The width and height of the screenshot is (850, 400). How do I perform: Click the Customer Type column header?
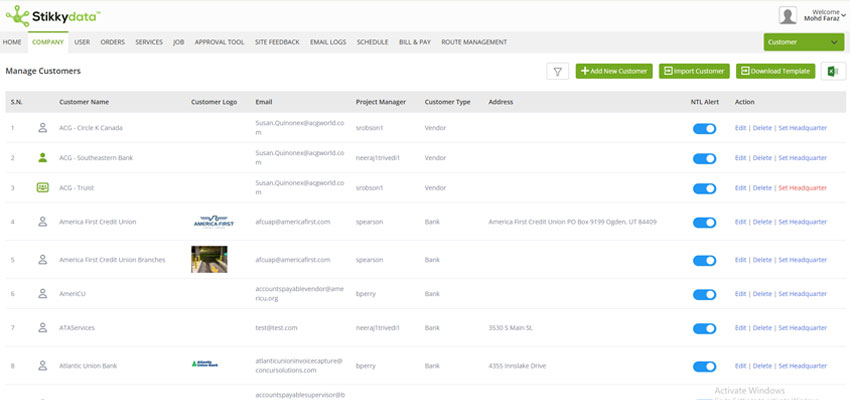point(447,102)
